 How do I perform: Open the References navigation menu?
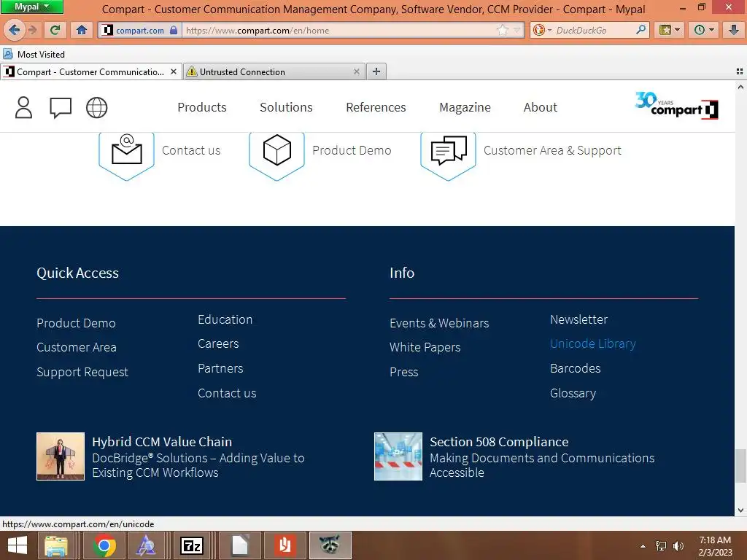click(x=376, y=107)
